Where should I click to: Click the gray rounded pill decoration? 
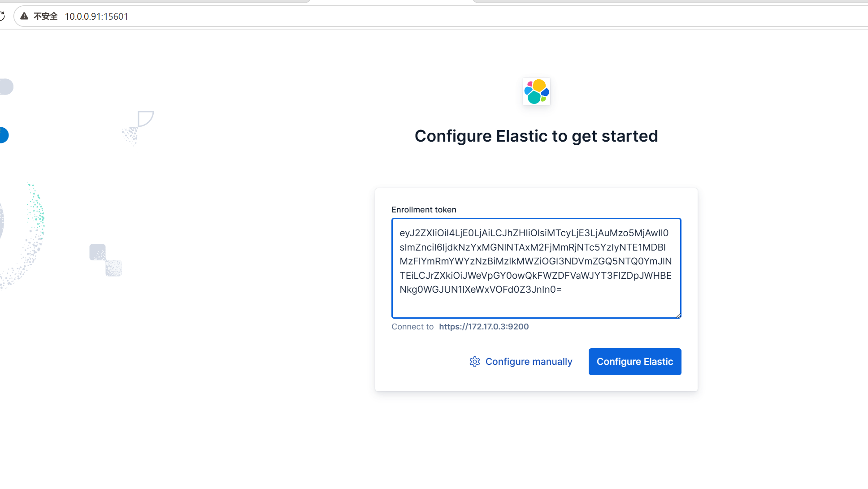click(x=6, y=87)
